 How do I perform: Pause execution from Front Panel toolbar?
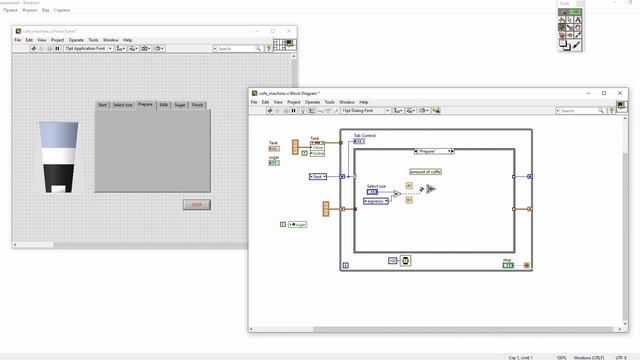58,49
